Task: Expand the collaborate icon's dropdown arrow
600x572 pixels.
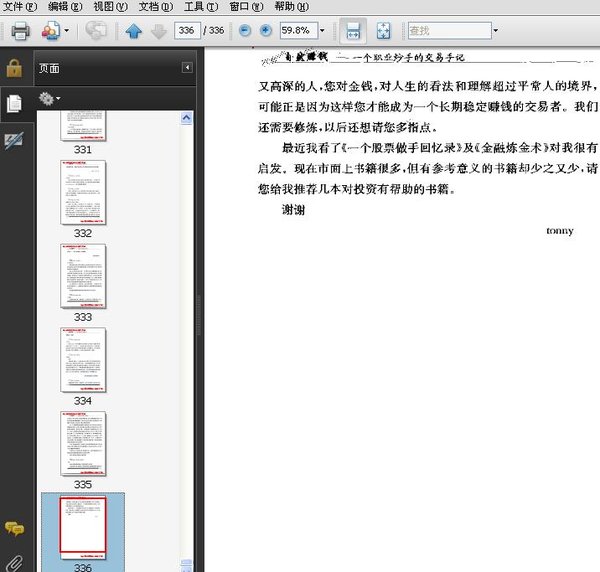Action: (x=66, y=31)
